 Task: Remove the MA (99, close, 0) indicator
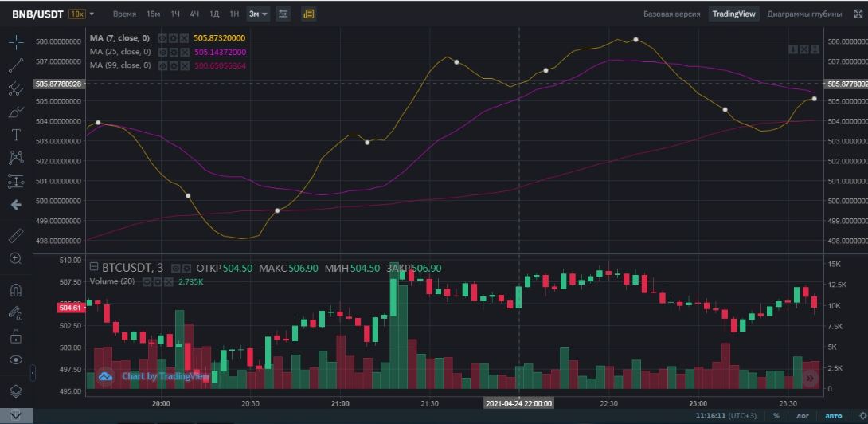[184, 66]
